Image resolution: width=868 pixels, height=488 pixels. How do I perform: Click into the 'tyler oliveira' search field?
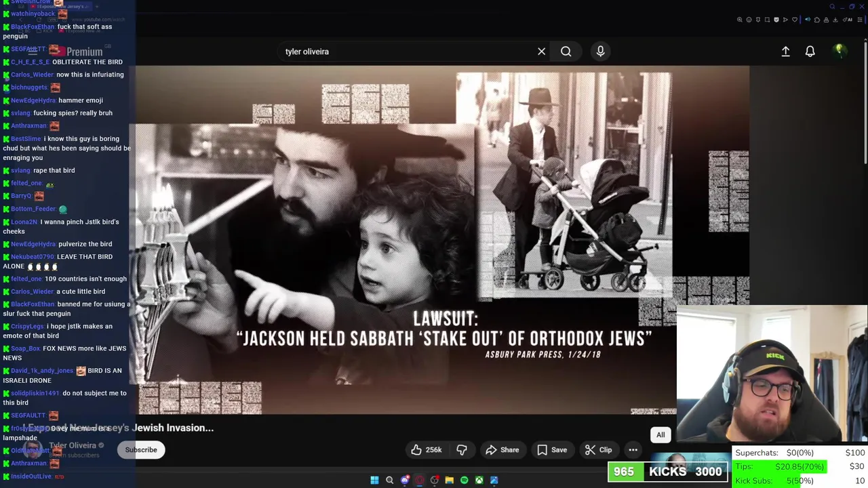pyautogui.click(x=407, y=52)
